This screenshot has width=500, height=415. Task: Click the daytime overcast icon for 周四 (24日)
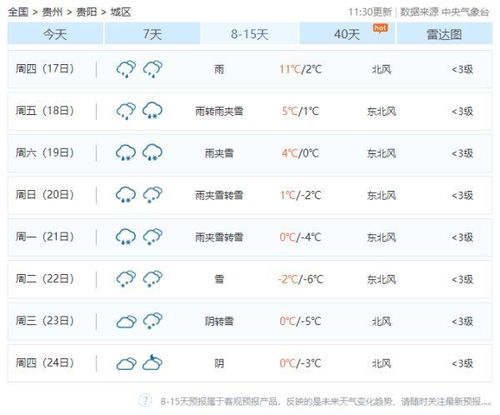point(126,364)
